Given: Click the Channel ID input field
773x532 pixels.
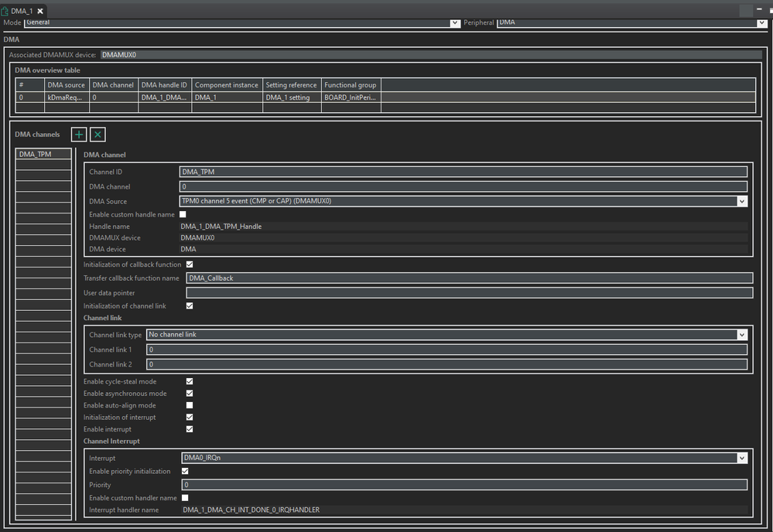Looking at the screenshot, I should (463, 172).
